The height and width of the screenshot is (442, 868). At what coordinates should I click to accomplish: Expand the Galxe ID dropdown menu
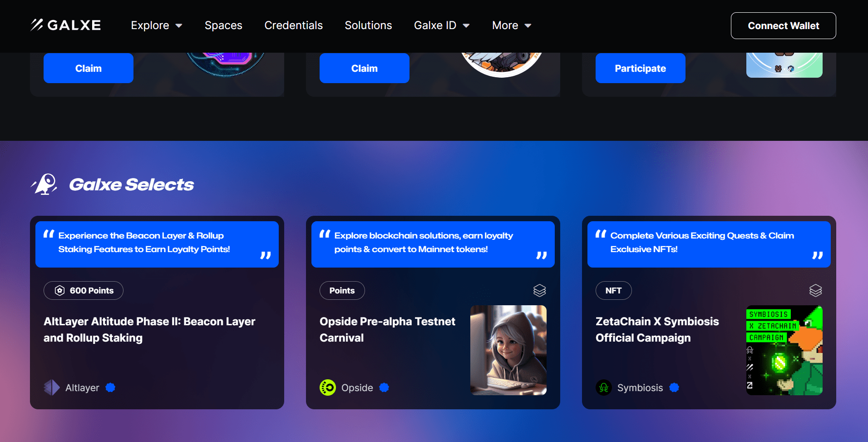(442, 25)
